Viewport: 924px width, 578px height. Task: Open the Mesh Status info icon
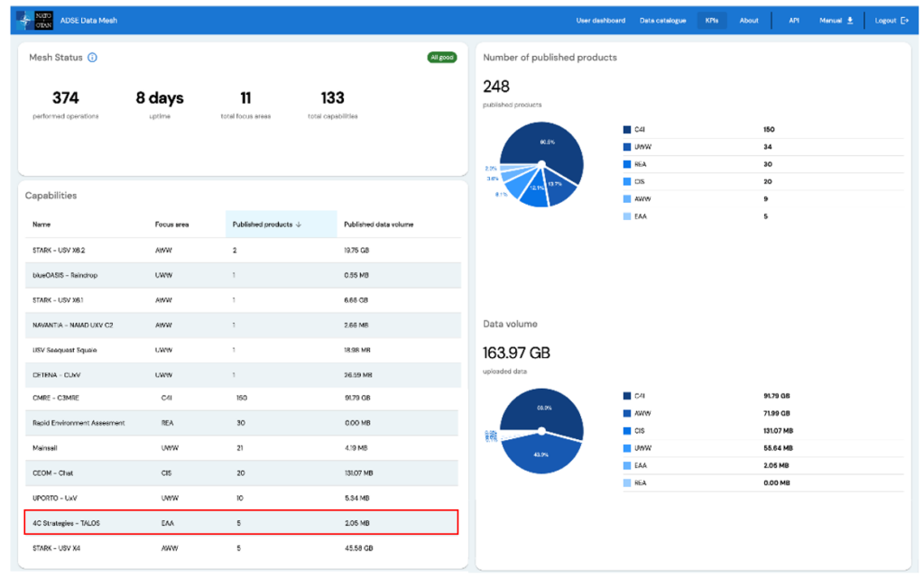coord(93,57)
